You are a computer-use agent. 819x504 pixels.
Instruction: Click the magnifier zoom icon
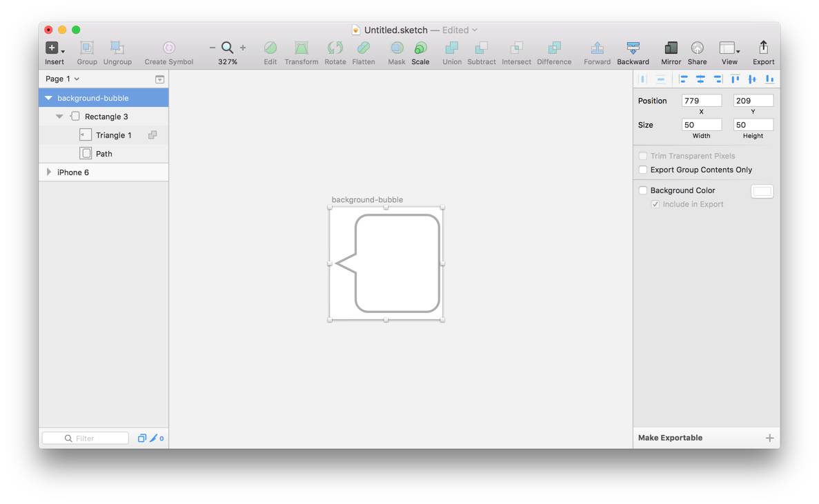(x=227, y=48)
